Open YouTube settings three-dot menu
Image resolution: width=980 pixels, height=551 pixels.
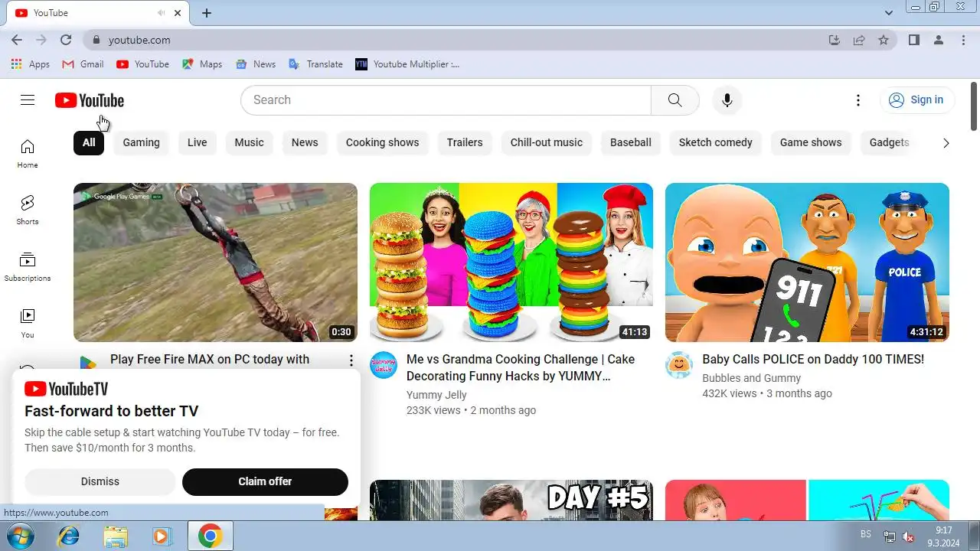(858, 100)
